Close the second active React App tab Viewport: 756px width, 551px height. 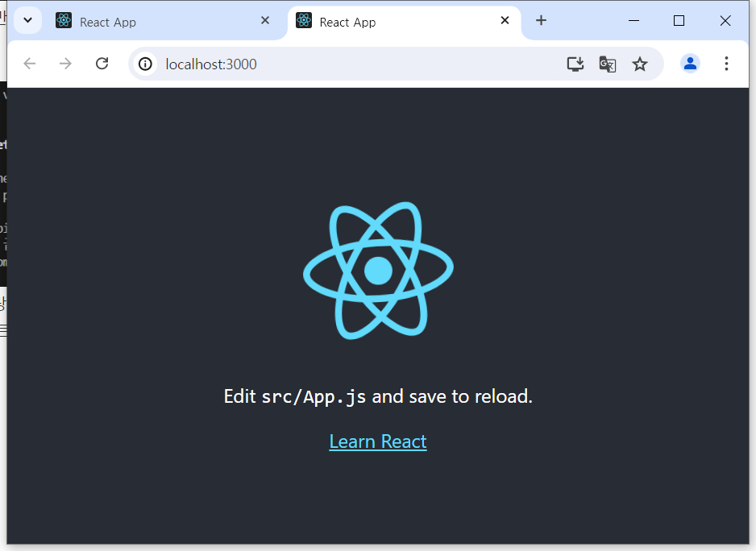(505, 20)
